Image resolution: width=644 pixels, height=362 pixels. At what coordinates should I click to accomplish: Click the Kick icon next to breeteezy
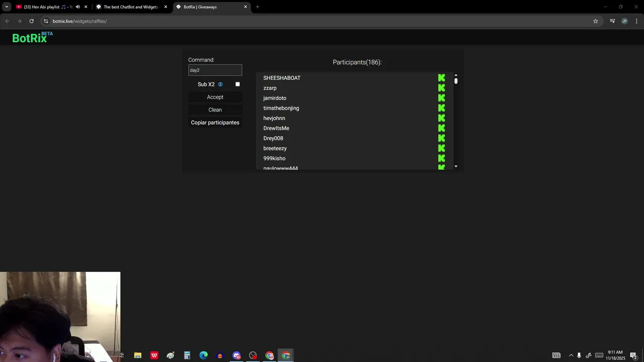pos(441,148)
